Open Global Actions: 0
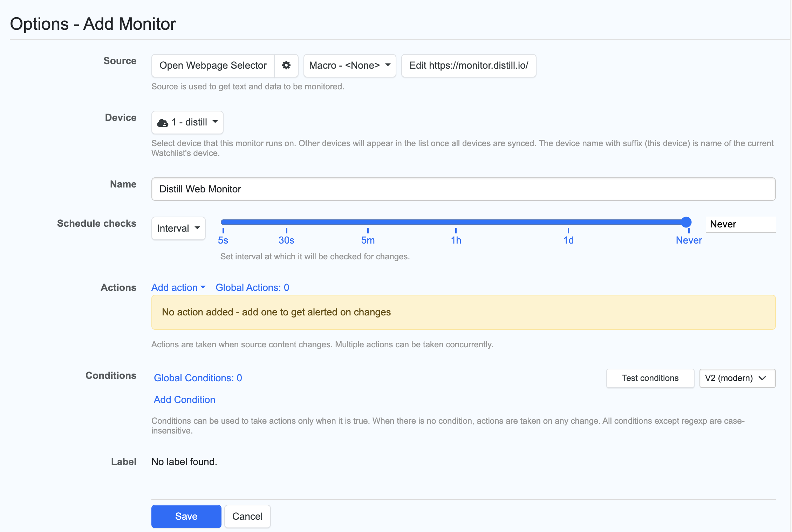The height and width of the screenshot is (532, 792). tap(252, 287)
